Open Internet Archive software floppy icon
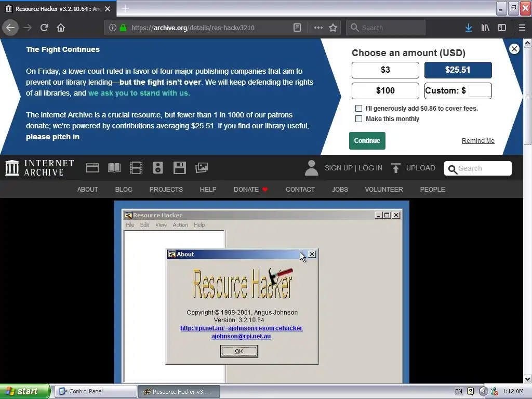 [179, 168]
